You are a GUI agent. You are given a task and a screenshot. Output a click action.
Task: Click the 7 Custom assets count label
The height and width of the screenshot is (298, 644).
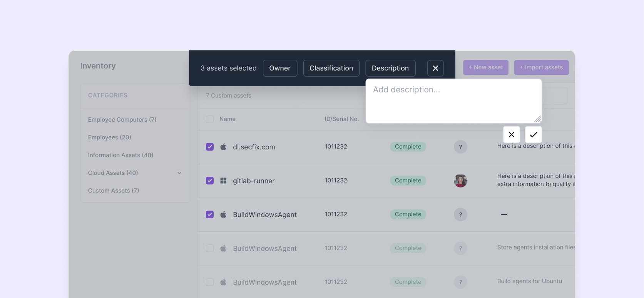click(x=229, y=96)
